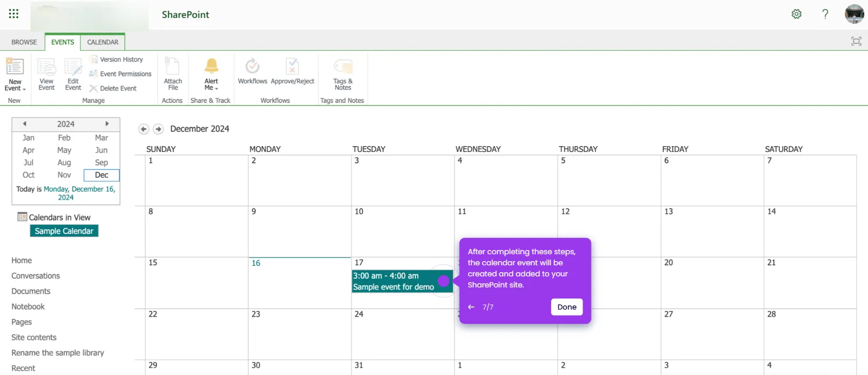Screen dimensions: 868x375
Task: Select Oct in the month picker
Action: pos(28,175)
